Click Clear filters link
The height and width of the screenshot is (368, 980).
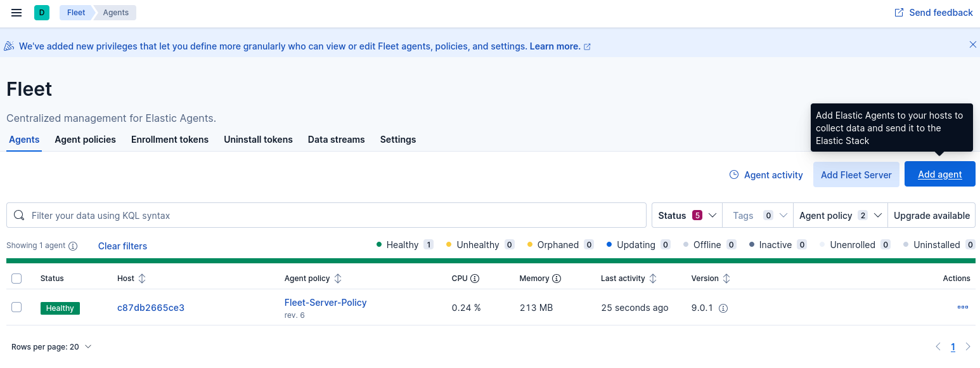tap(122, 246)
